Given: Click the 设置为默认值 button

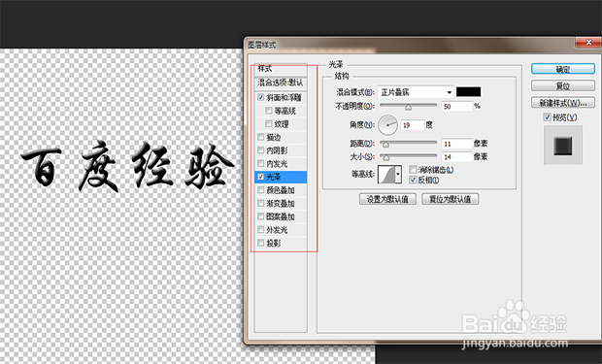Looking at the screenshot, I should (x=387, y=199).
